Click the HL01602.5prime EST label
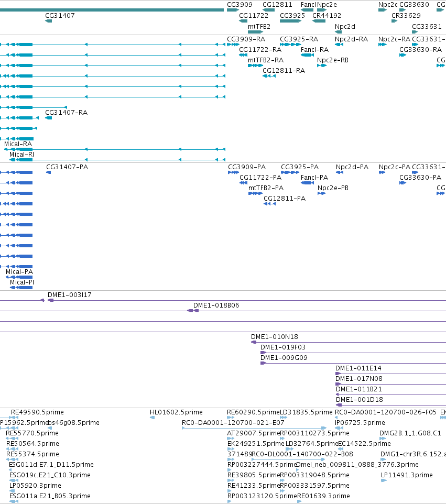This screenshot has width=446, height=504. [x=176, y=412]
